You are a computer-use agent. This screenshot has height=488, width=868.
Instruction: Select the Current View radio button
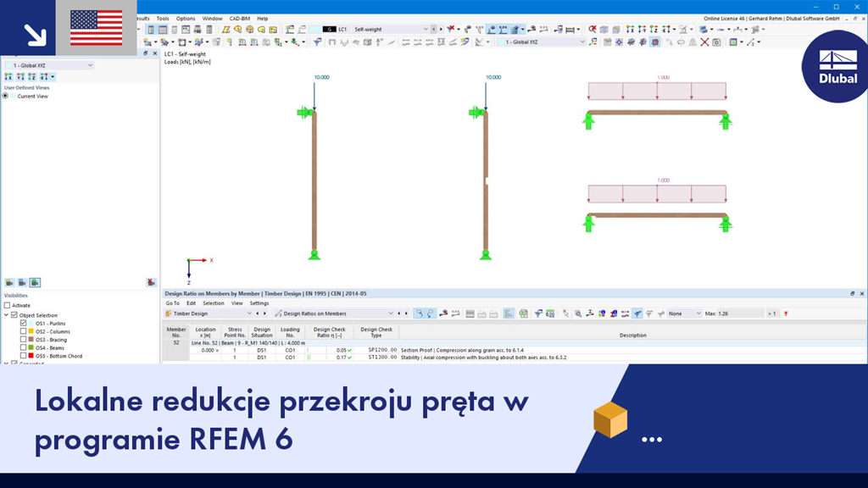pyautogui.click(x=6, y=97)
